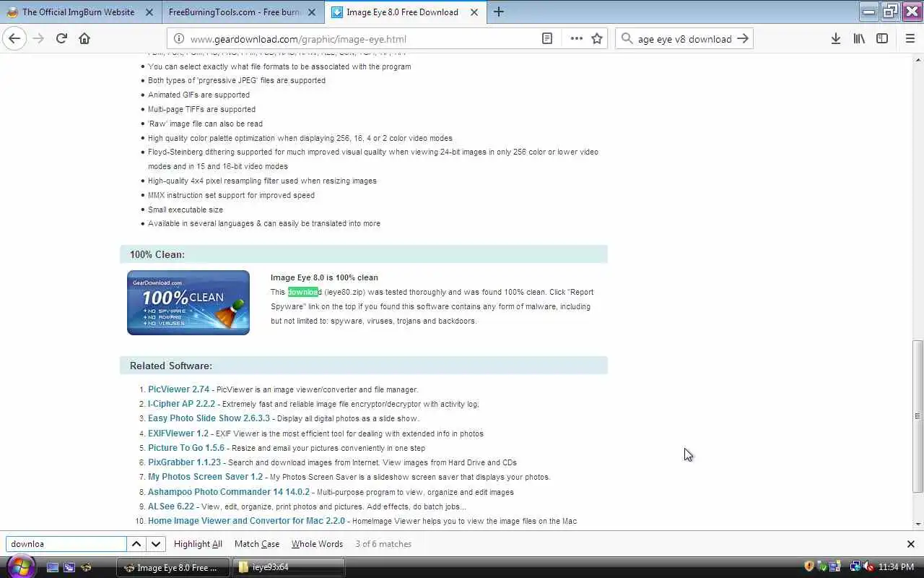
Task: Switch to Image Eye 8.0 taskbar window
Action: 173,567
